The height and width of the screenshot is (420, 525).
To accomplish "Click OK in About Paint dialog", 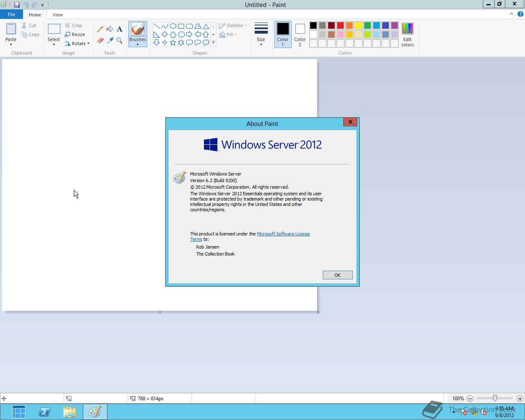I will point(338,275).
